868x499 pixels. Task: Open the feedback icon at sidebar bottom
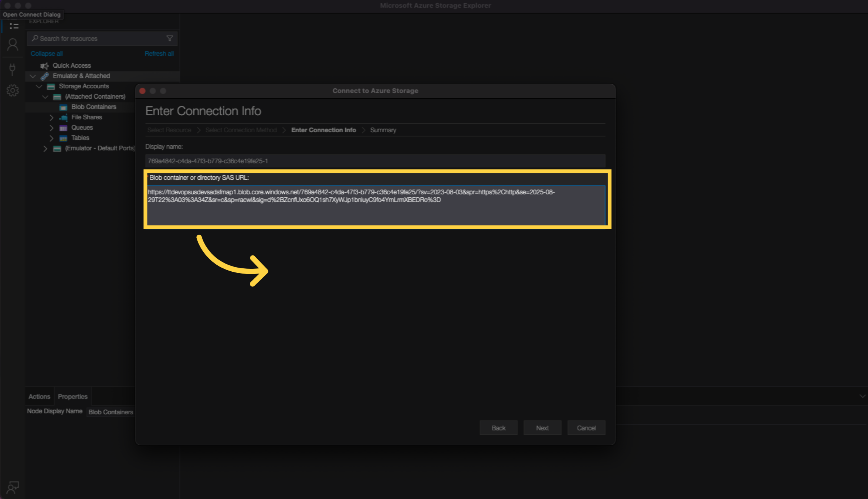tap(13, 488)
